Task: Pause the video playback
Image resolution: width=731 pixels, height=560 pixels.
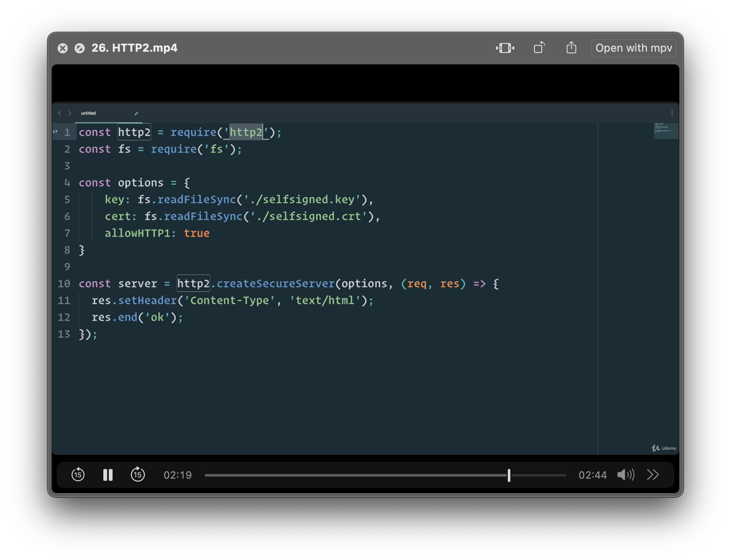Action: coord(108,475)
